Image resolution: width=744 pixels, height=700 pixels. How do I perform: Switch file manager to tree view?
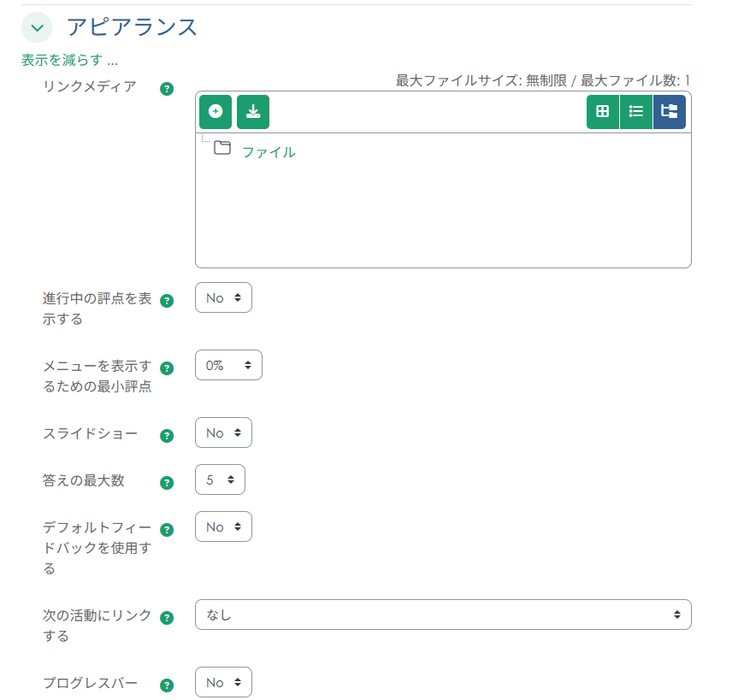670,111
